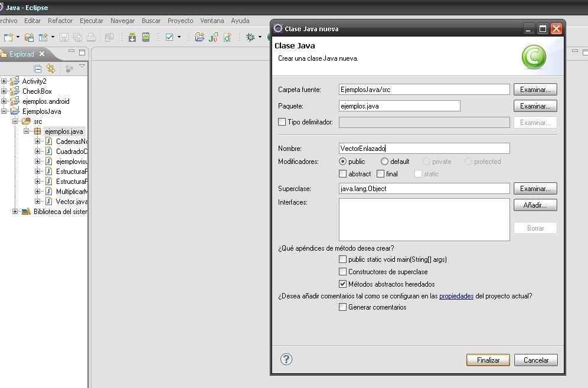Image resolution: width=588 pixels, height=388 pixels.
Task: Open the Navegar menu
Action: (122, 21)
